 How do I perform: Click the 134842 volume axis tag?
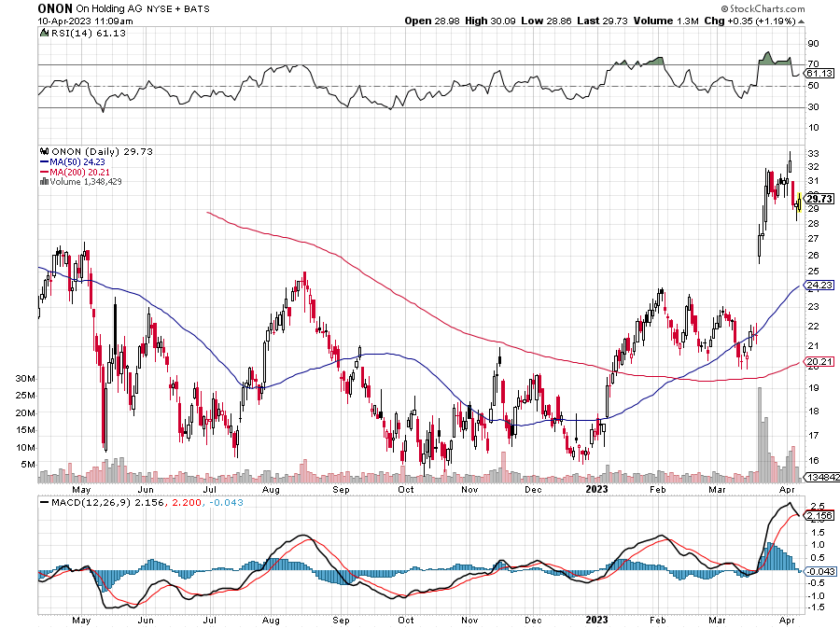(x=823, y=477)
